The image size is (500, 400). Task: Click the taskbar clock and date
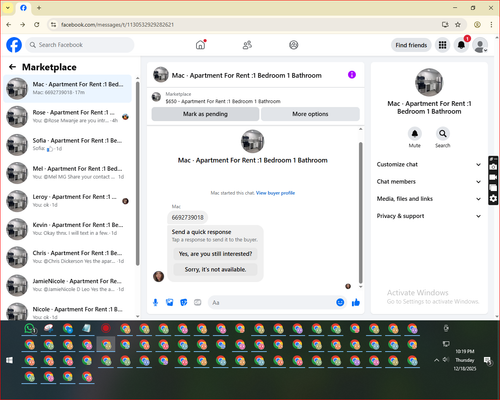point(465,360)
